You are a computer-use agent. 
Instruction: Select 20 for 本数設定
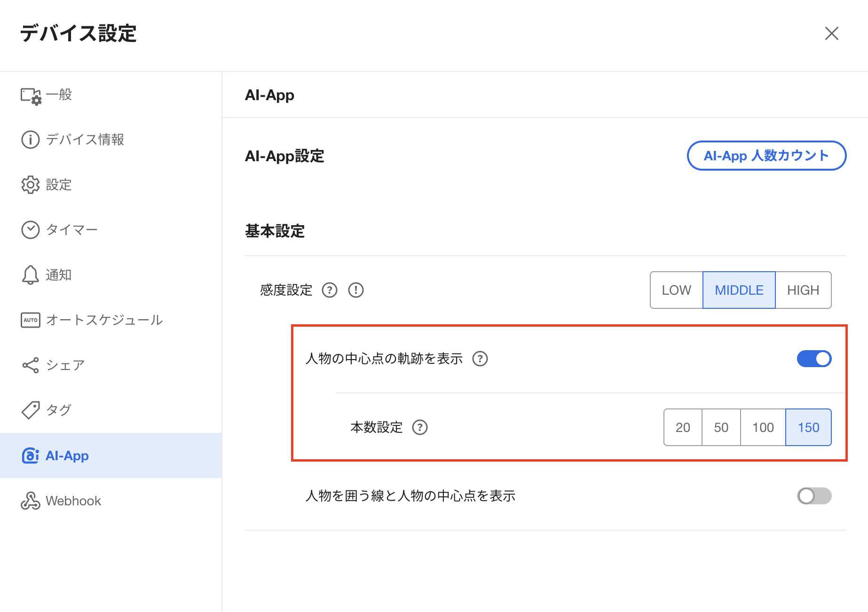coord(683,427)
